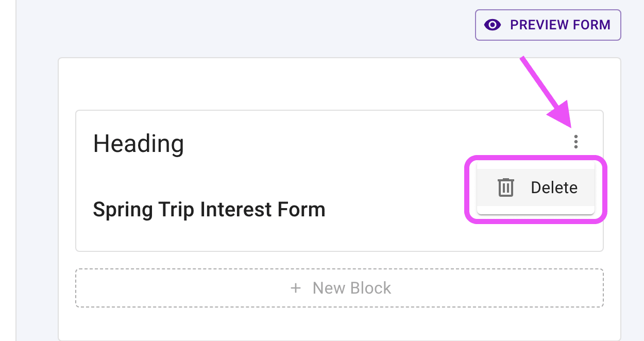Click blank space above the Heading block
The width and height of the screenshot is (644, 341).
click(309, 85)
